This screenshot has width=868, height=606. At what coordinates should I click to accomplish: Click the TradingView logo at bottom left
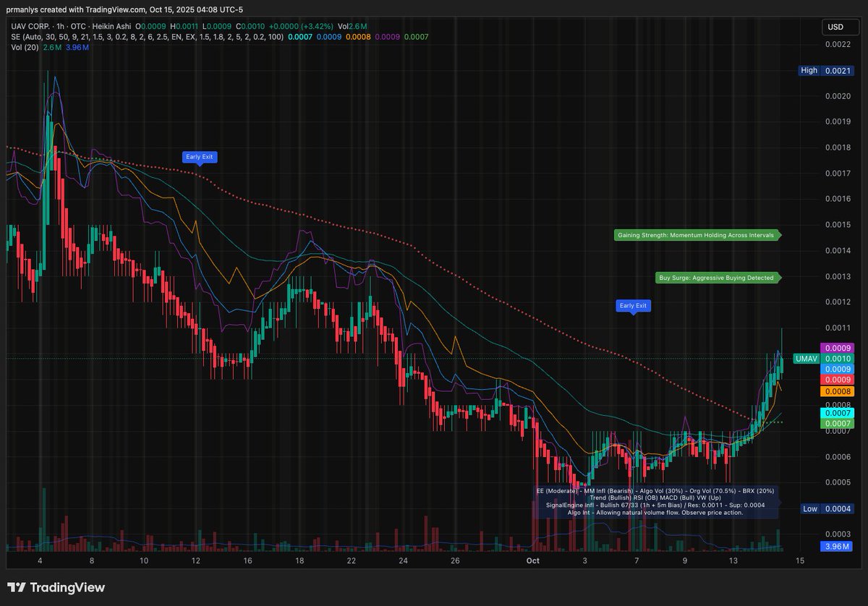tap(56, 588)
